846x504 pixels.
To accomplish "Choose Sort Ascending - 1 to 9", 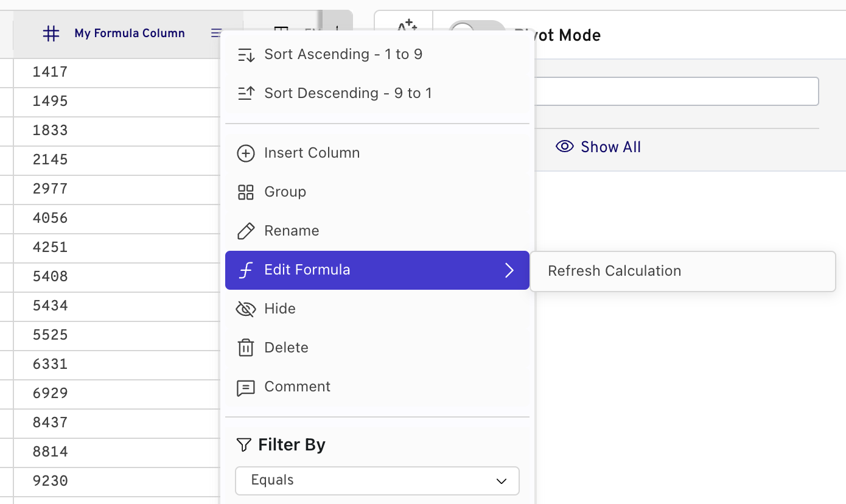I will point(343,54).
